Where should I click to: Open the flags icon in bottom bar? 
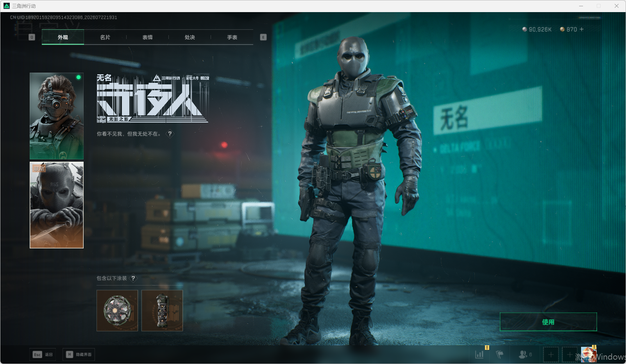pos(500,355)
